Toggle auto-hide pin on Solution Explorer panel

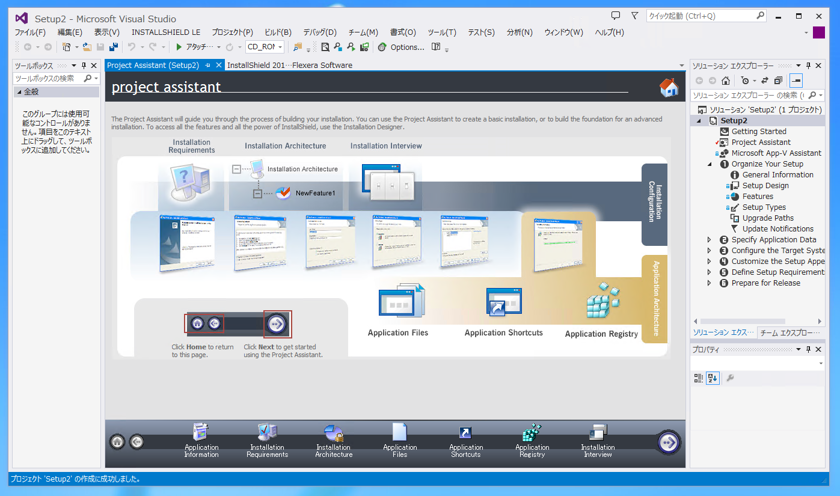808,65
